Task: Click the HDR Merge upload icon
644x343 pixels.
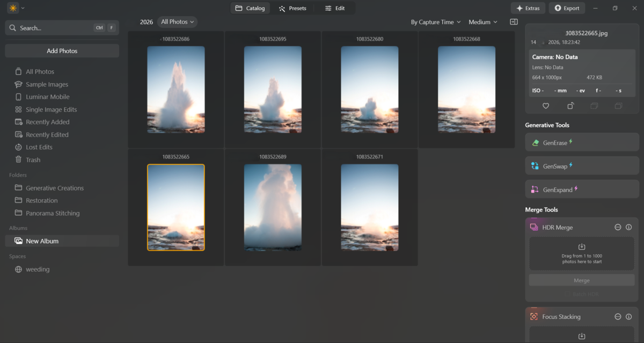Action: tap(581, 247)
